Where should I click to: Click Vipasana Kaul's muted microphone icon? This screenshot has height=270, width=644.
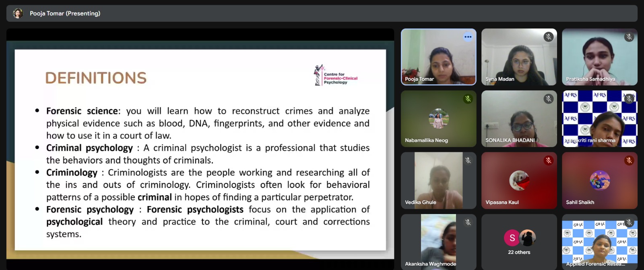548,160
